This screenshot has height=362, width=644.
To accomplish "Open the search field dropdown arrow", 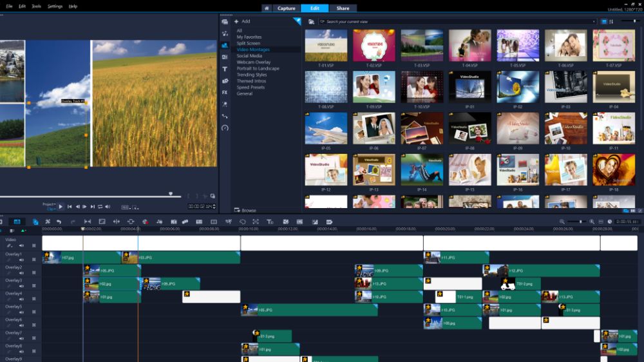I will pyautogui.click(x=594, y=22).
